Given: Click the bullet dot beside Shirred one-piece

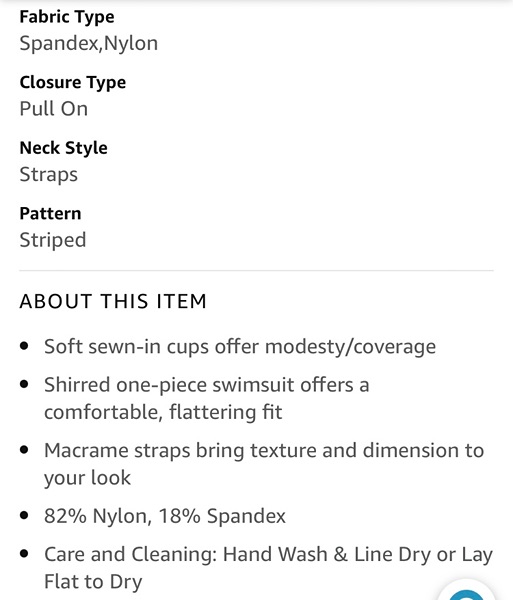Looking at the screenshot, I should tap(24, 384).
